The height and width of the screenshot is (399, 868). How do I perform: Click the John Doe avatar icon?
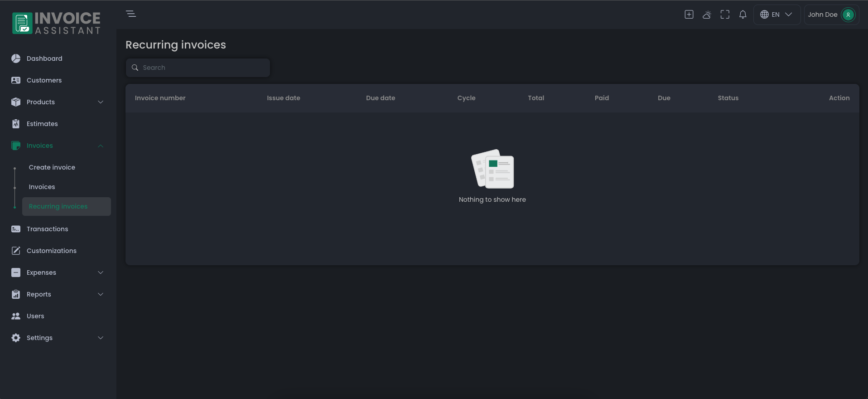click(848, 15)
